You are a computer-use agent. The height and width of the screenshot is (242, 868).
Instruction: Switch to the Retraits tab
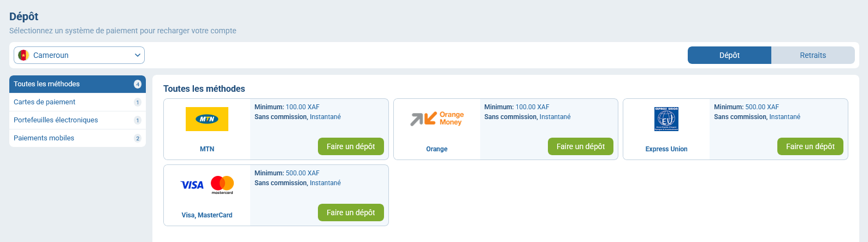pos(813,55)
